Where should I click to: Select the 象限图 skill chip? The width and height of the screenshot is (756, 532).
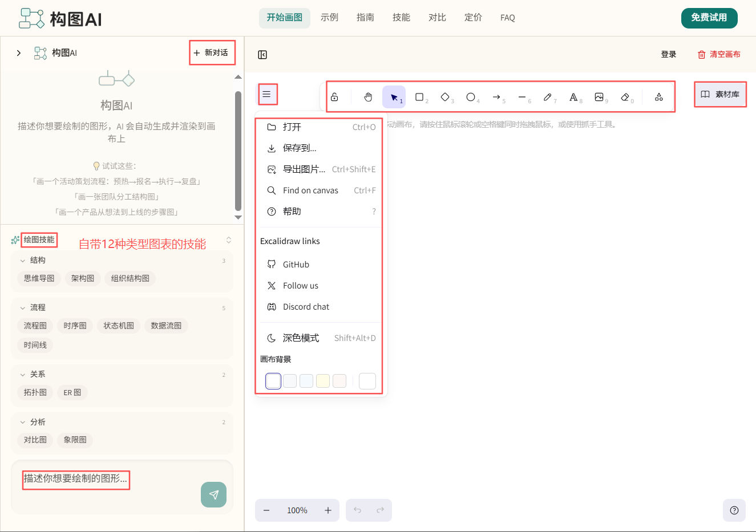(x=75, y=440)
